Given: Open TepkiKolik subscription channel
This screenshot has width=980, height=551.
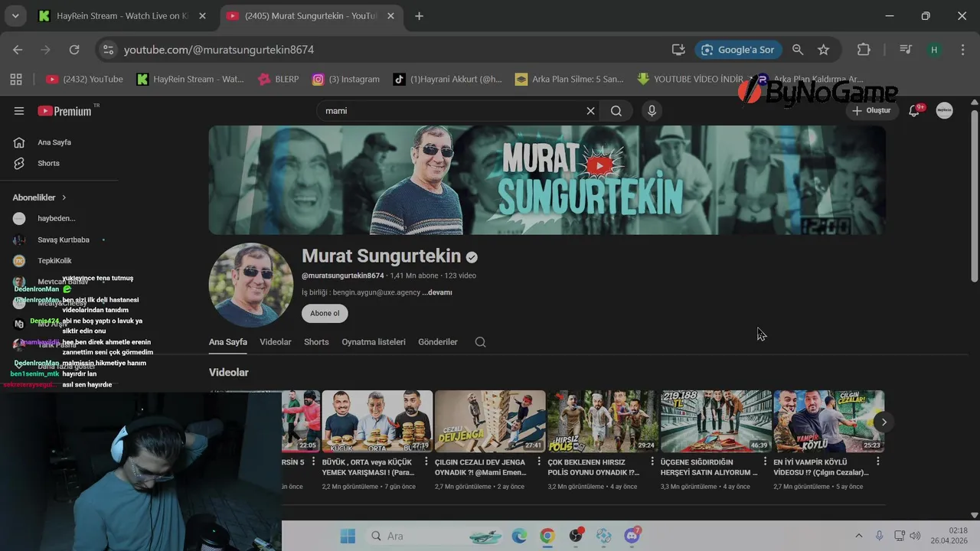Looking at the screenshot, I should click(x=54, y=261).
